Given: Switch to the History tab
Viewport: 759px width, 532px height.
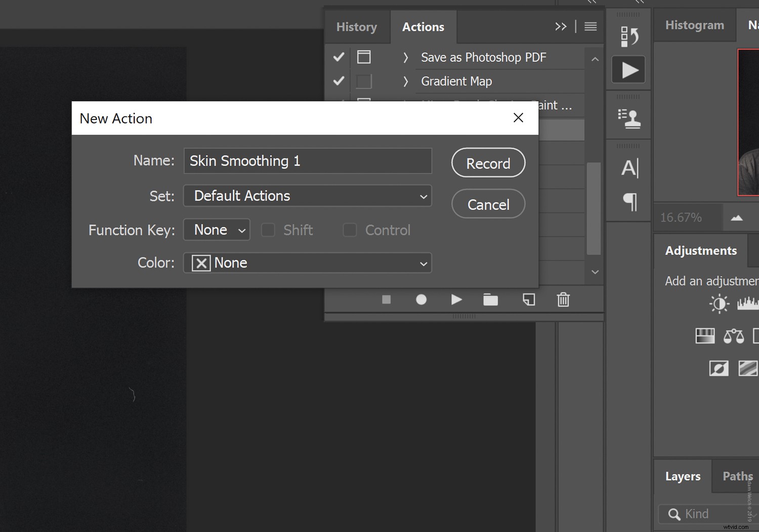Looking at the screenshot, I should pos(357,26).
